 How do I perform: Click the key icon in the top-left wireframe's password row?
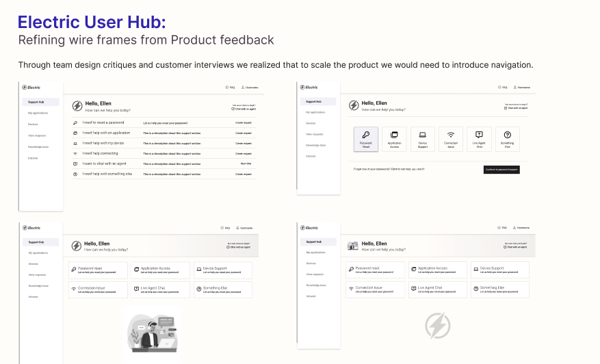tap(75, 122)
